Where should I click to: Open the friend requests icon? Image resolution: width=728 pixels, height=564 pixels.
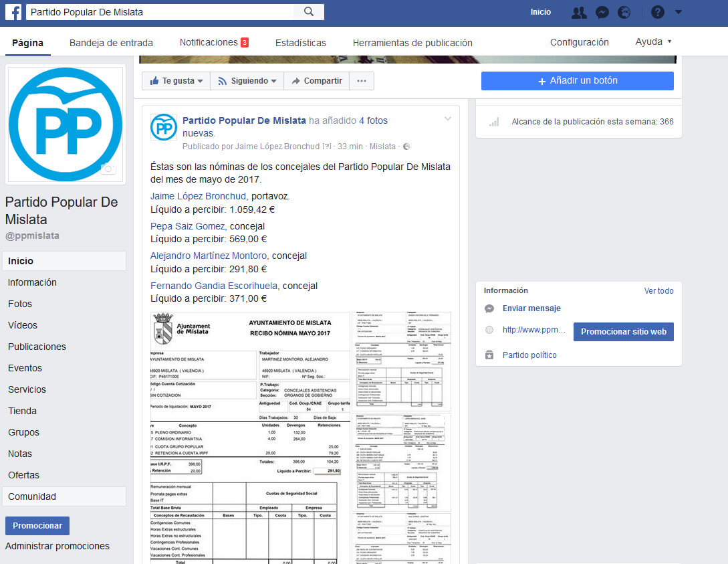point(579,12)
